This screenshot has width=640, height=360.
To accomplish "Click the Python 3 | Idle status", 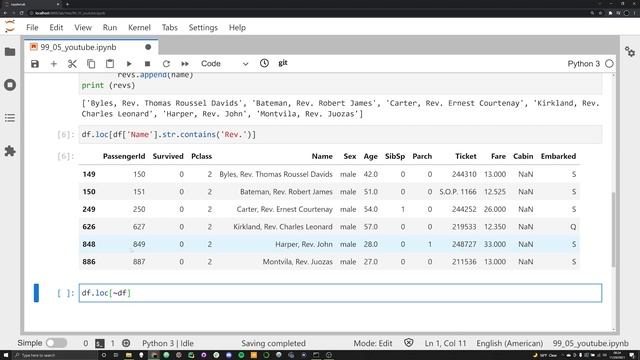I will point(168,343).
